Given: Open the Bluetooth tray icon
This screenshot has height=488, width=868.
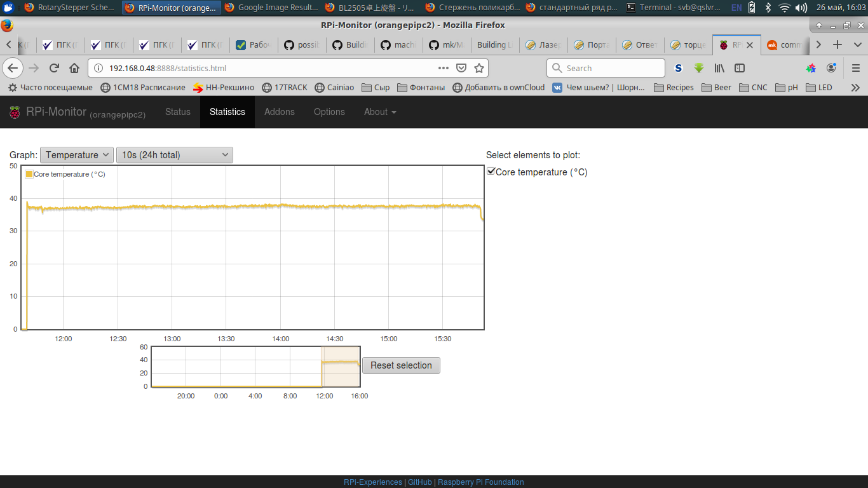Looking at the screenshot, I should [768, 8].
